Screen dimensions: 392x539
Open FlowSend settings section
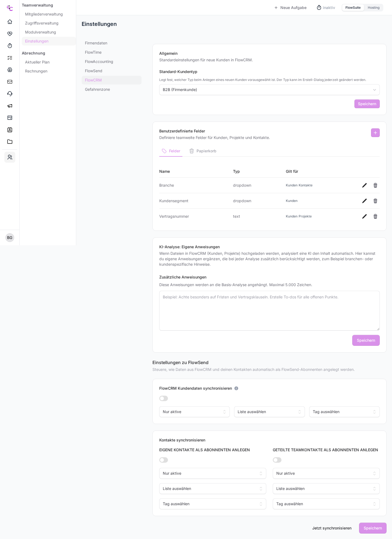tap(112, 71)
